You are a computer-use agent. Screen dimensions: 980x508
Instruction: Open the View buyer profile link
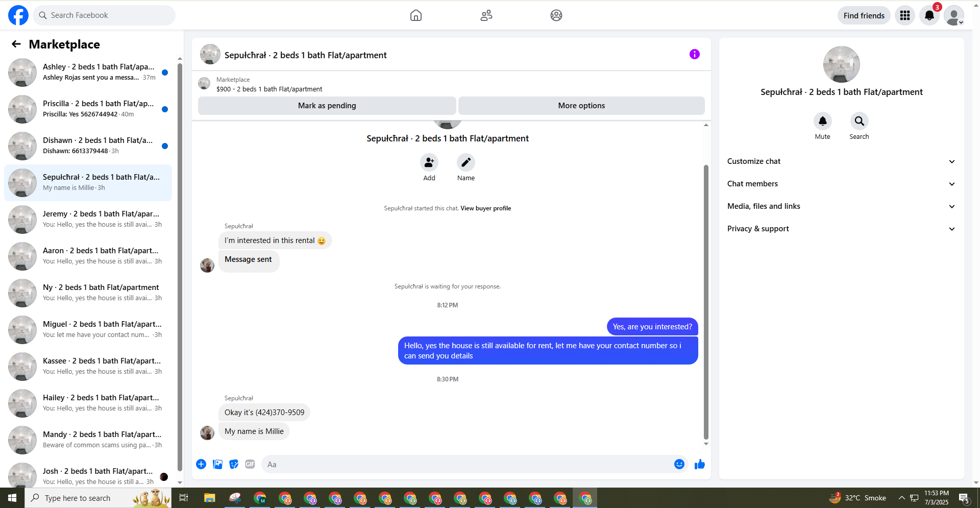point(485,208)
